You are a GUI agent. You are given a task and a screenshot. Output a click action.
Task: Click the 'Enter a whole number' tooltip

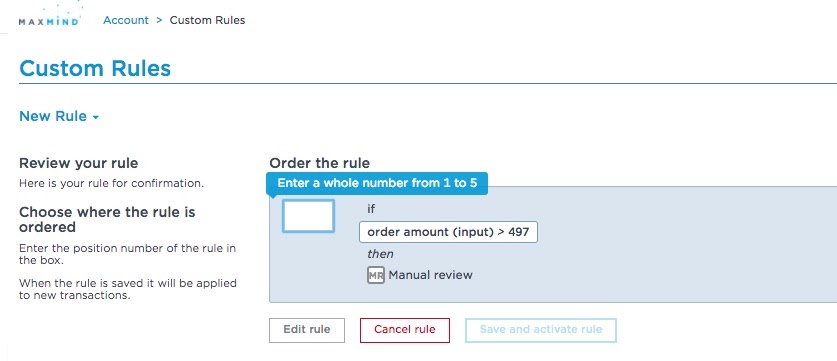point(377,183)
